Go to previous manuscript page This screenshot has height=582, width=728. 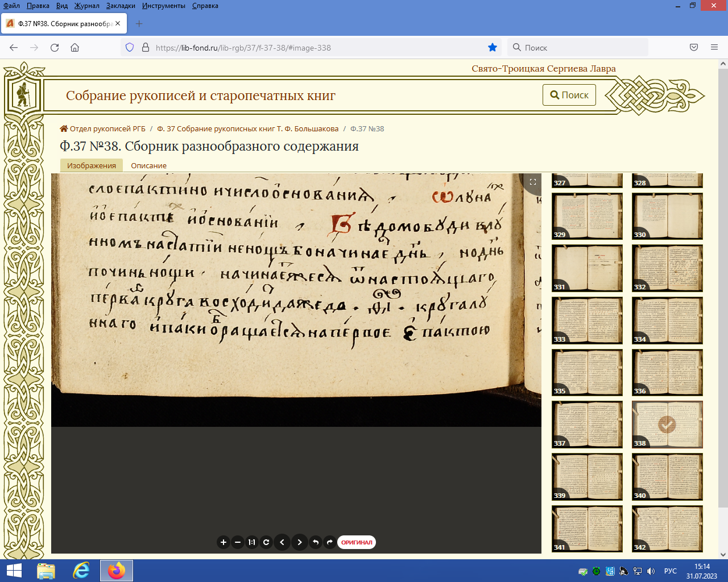(x=282, y=542)
